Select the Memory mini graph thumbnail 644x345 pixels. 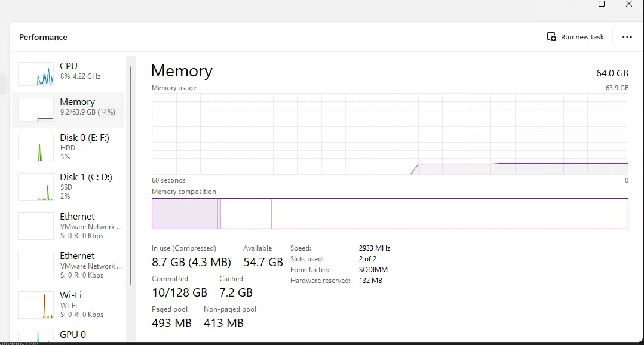(36, 110)
